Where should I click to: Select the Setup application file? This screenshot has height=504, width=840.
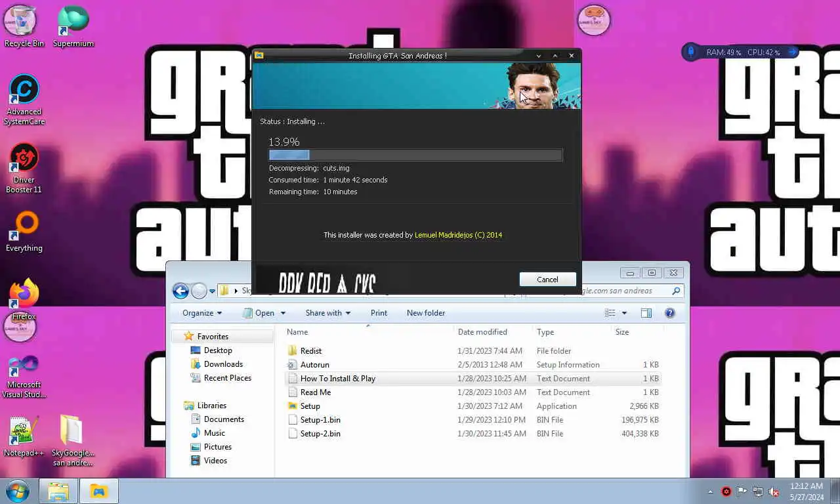pyautogui.click(x=473, y=406)
